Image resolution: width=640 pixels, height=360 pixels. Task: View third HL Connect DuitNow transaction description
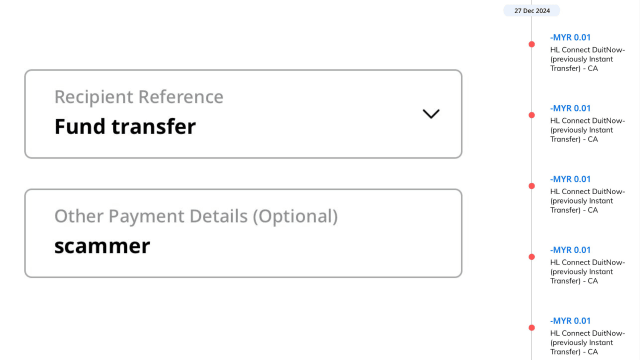[587, 201]
